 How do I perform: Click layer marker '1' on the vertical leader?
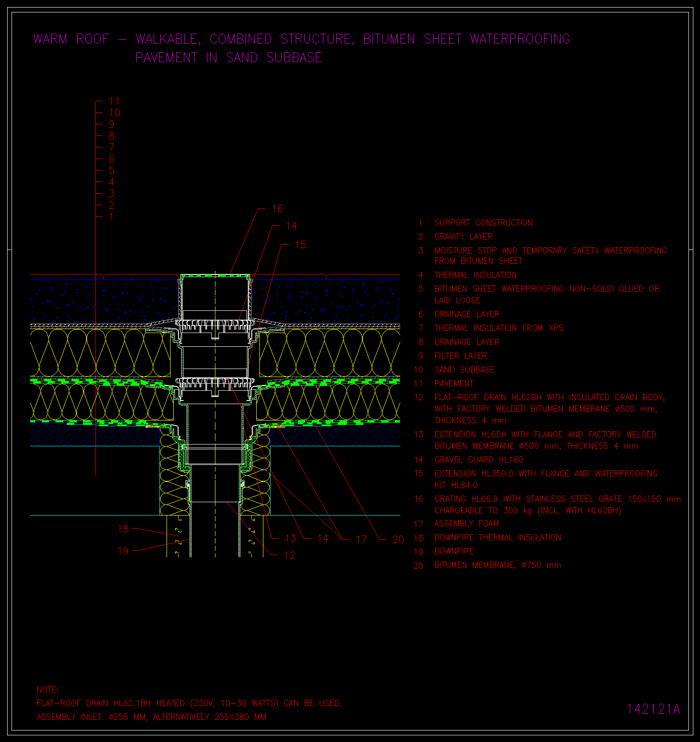tap(111, 217)
